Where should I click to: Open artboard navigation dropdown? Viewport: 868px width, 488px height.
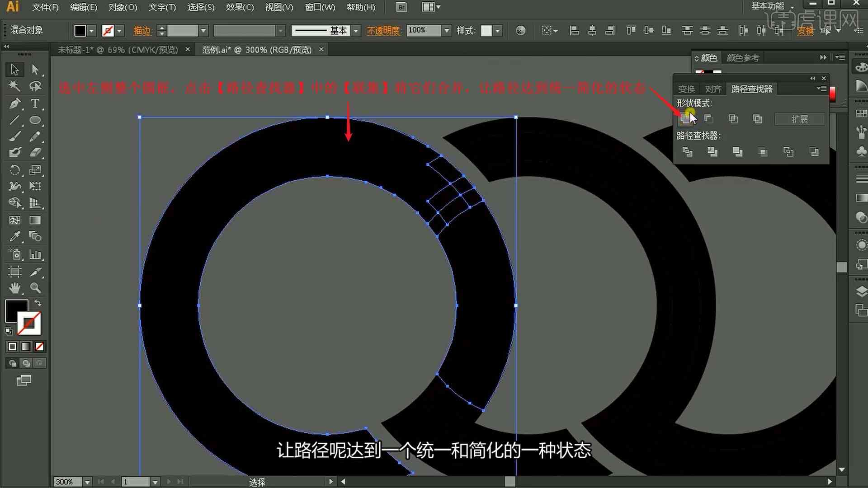tap(155, 482)
